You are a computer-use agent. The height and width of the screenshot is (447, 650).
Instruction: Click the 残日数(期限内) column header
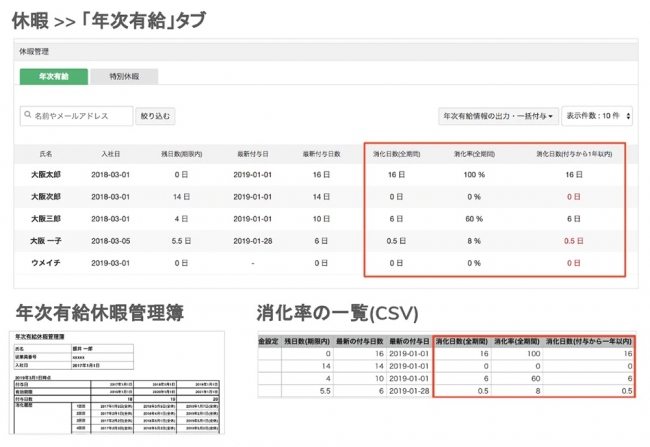182,154
